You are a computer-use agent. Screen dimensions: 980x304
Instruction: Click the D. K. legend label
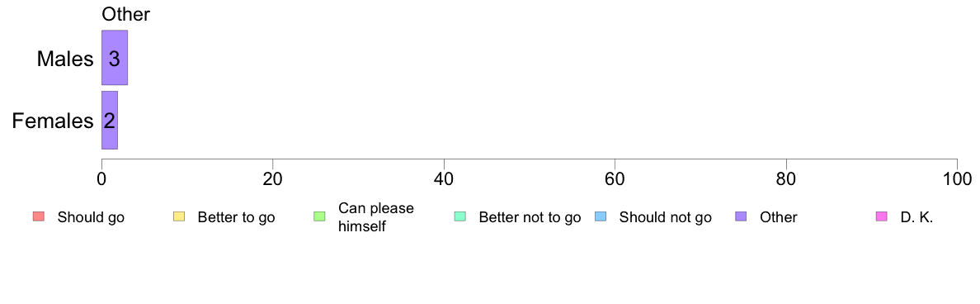point(916,218)
